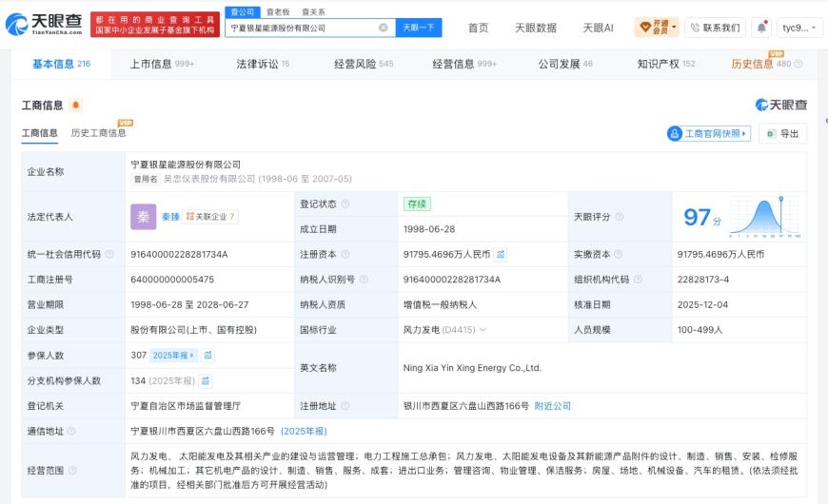Clear the search box with the X icon
Screen dimensions: 828x504
point(384,28)
